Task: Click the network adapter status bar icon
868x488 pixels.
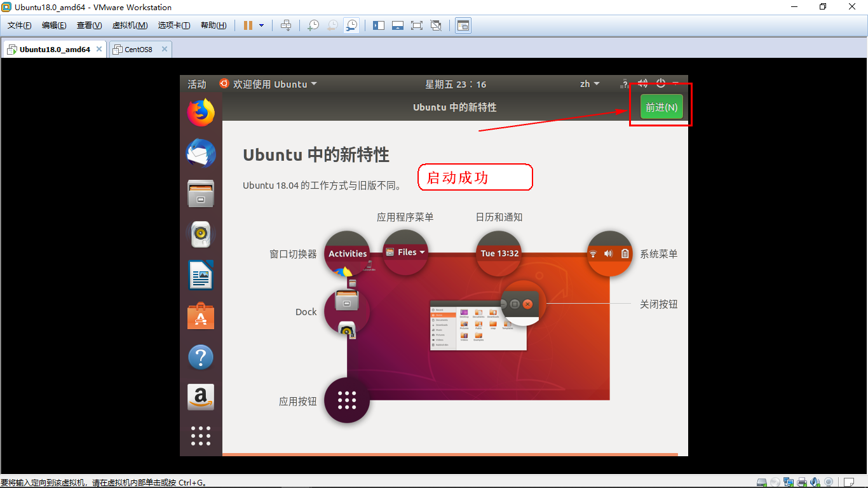Action: click(x=789, y=482)
